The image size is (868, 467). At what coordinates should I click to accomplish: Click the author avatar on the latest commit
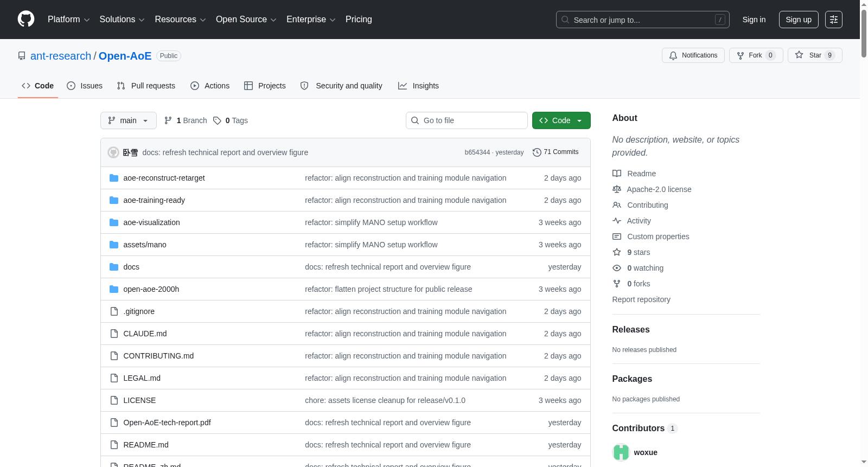click(113, 152)
